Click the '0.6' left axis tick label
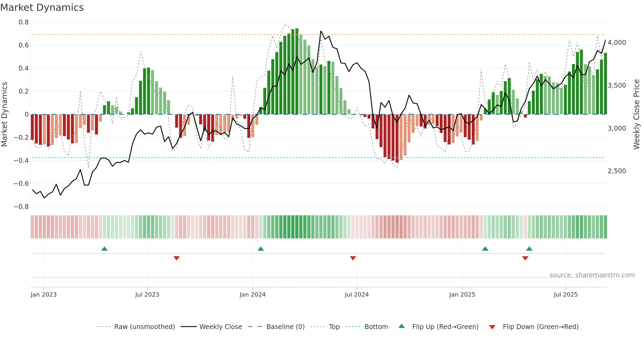Viewport: 644px width, 362px height. pos(24,45)
